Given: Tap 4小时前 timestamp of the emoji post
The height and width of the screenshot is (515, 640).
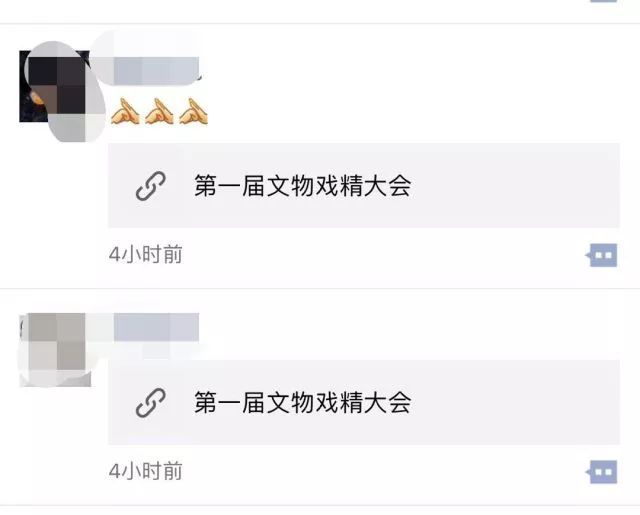Looking at the screenshot, I should pyautogui.click(x=146, y=255).
